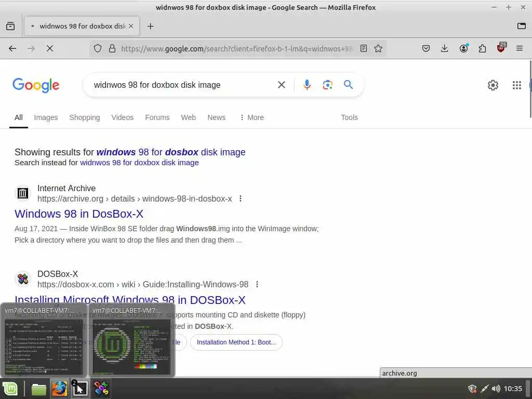Click the 10:35 clock
Viewport: 532px width, 399px height.
[x=513, y=389]
